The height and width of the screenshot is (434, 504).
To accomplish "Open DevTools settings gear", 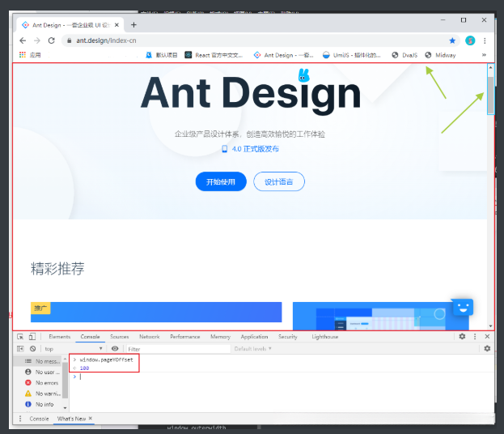I will (462, 337).
